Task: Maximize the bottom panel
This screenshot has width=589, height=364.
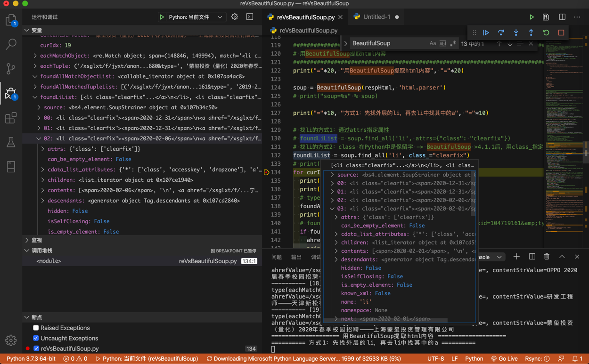Action: point(562,257)
